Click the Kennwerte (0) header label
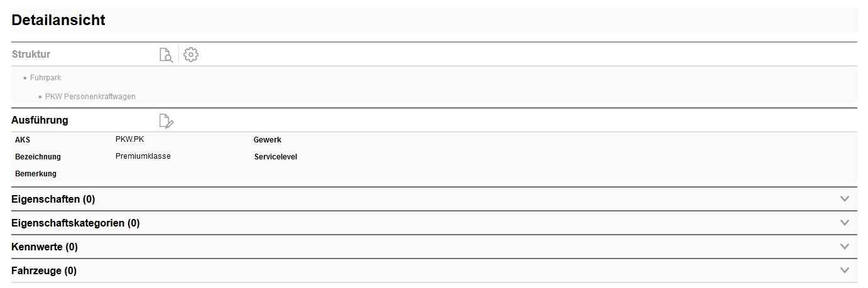The width and height of the screenshot is (868, 288). click(45, 247)
